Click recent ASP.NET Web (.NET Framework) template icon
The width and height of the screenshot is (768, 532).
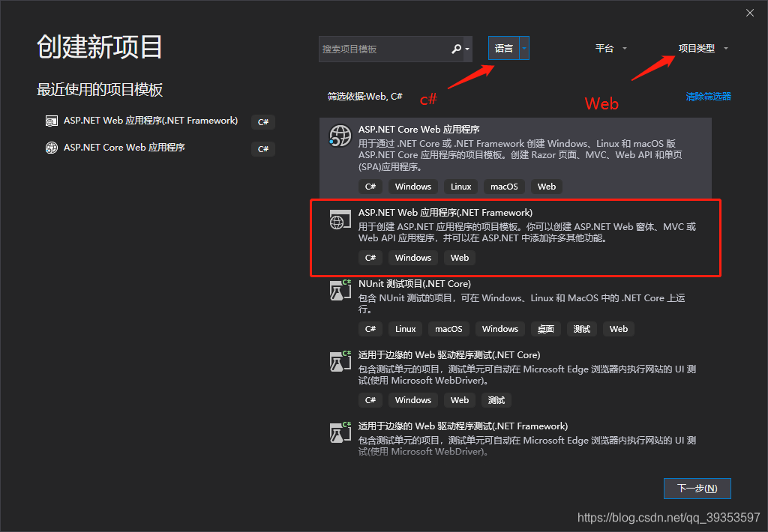52,121
